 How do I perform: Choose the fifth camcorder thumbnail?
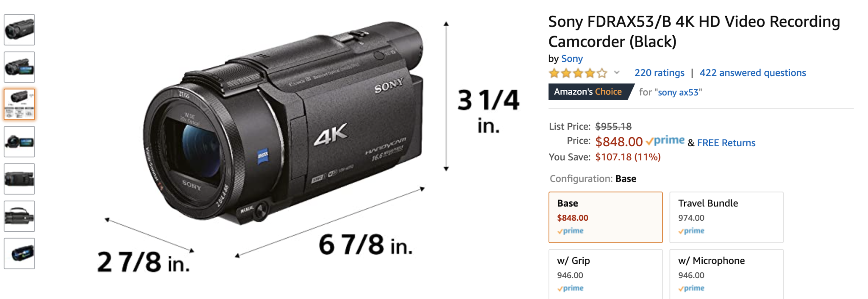(x=19, y=179)
